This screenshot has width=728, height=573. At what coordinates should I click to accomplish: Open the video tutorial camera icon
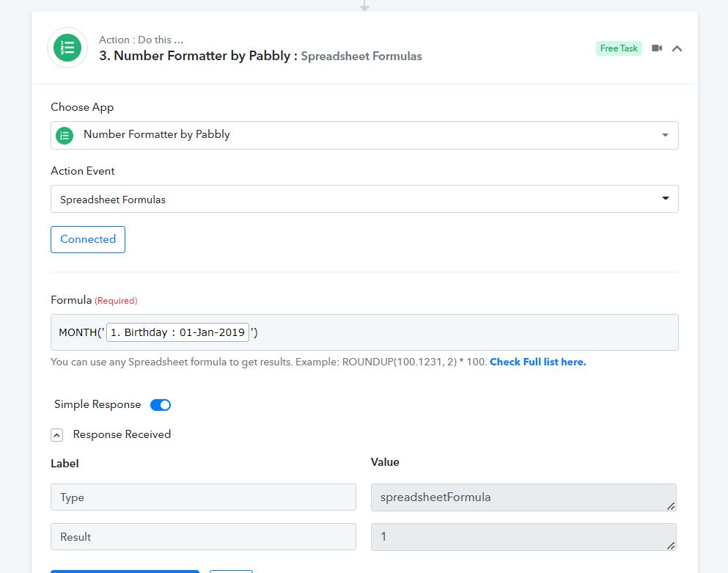[x=657, y=48]
